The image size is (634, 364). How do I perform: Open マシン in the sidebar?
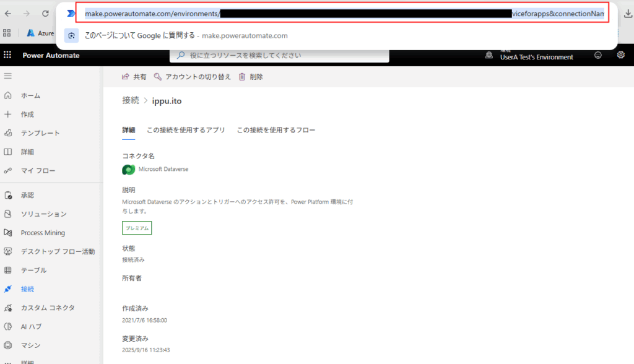[x=31, y=345]
